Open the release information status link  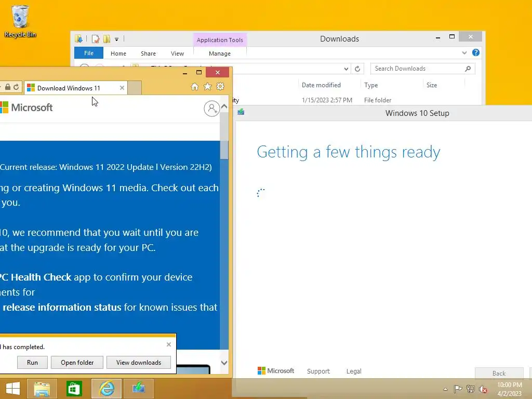[x=62, y=307]
